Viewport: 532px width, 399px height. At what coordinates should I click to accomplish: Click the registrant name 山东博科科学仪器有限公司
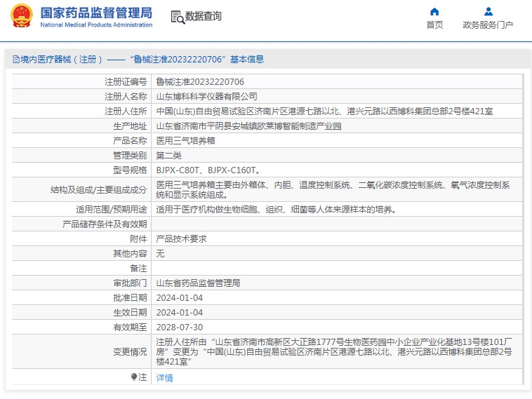tap(206, 97)
